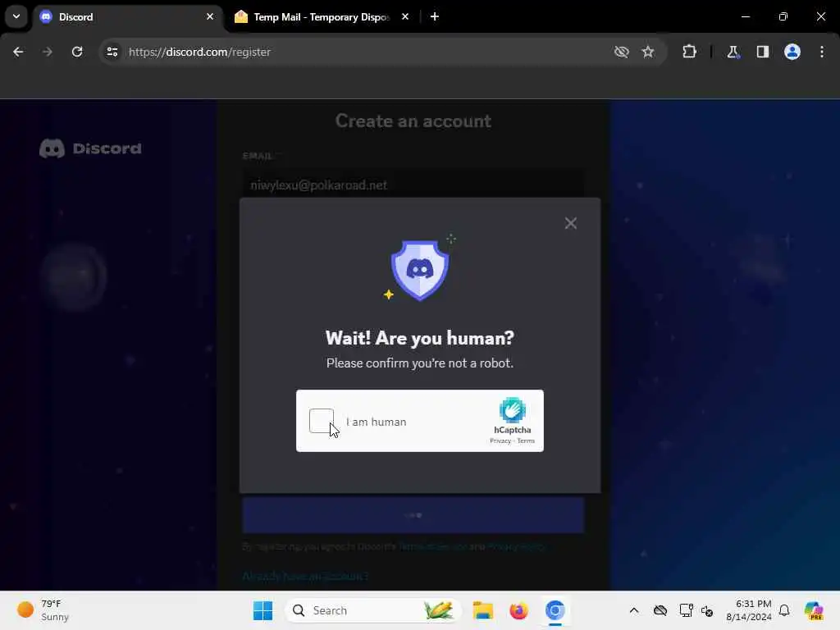Click the Discord shield badge image

[419, 269]
